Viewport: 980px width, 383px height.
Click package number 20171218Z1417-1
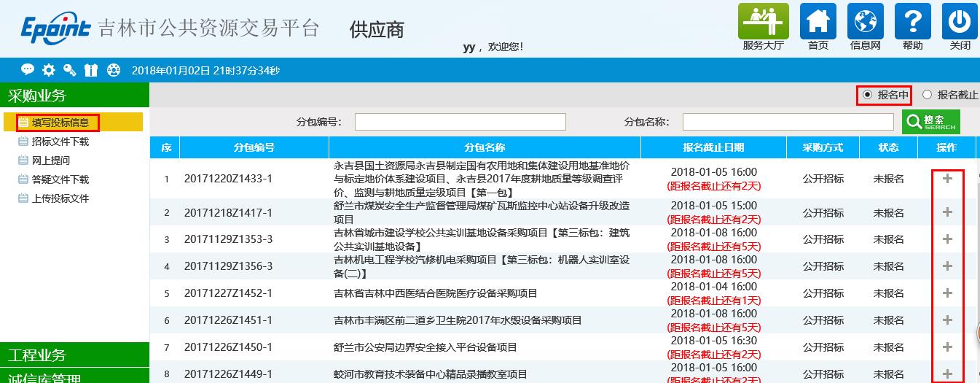tap(228, 212)
